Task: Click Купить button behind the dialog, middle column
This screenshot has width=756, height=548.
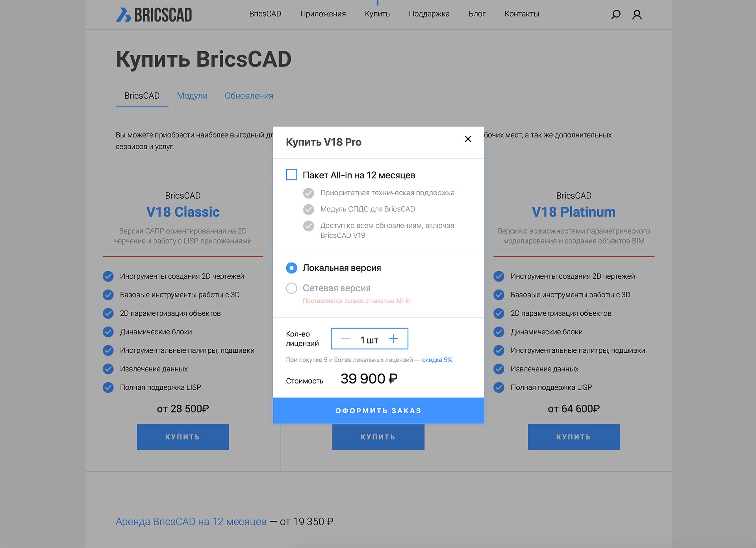Action: (x=378, y=438)
